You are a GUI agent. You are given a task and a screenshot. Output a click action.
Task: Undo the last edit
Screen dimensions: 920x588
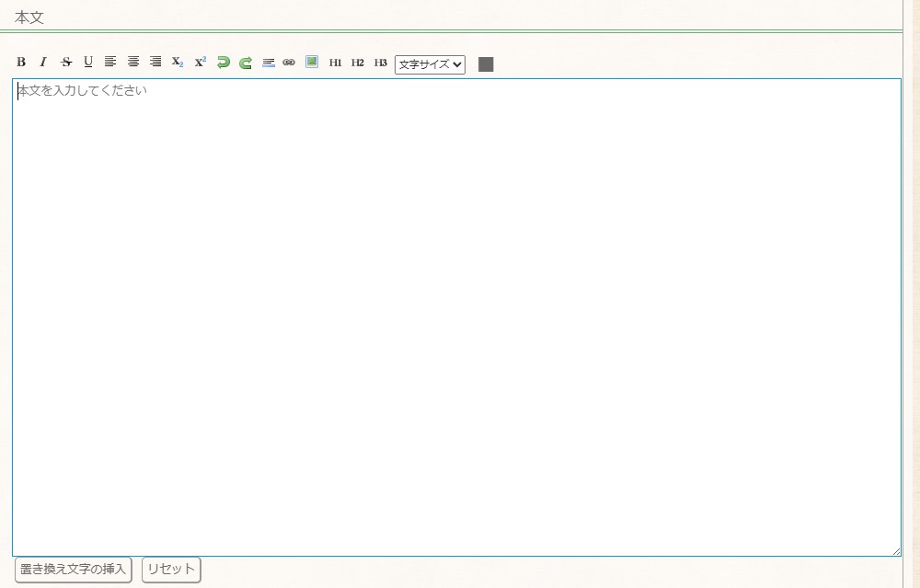(x=223, y=63)
